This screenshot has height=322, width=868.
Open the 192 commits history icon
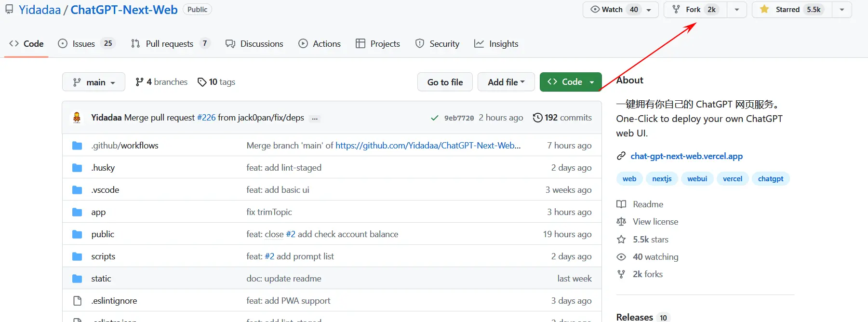[537, 118]
